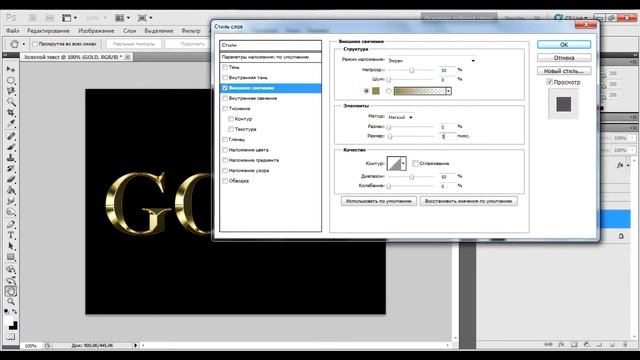Screen dimensions: 640x360
Task: Click OK in the layer style dialog
Action: tap(564, 44)
